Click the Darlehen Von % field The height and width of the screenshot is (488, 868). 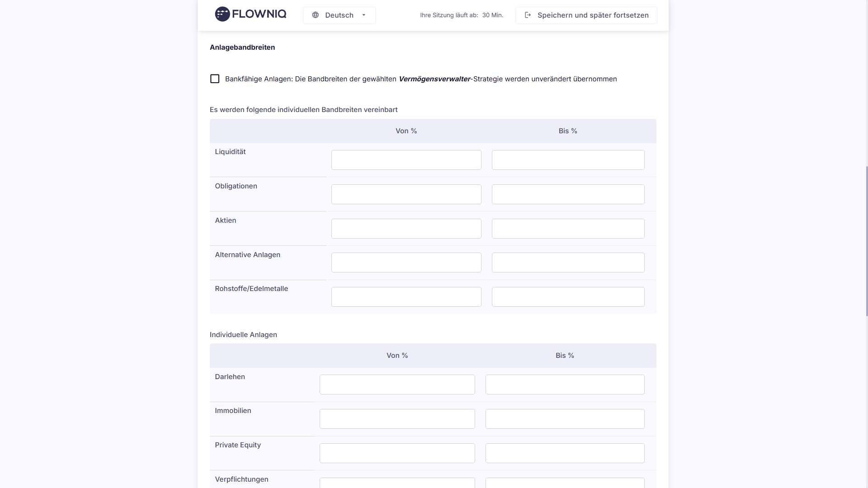click(397, 385)
